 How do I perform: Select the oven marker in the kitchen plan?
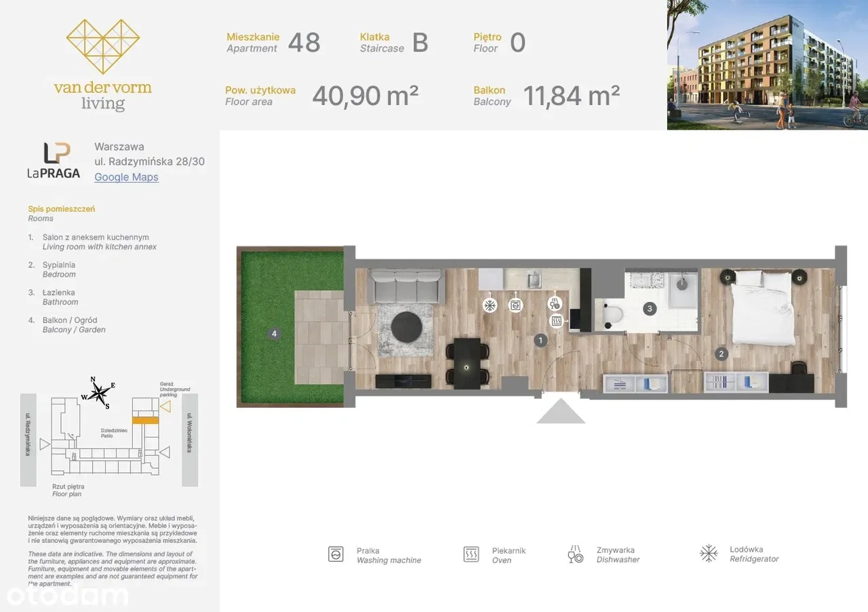[x=557, y=321]
